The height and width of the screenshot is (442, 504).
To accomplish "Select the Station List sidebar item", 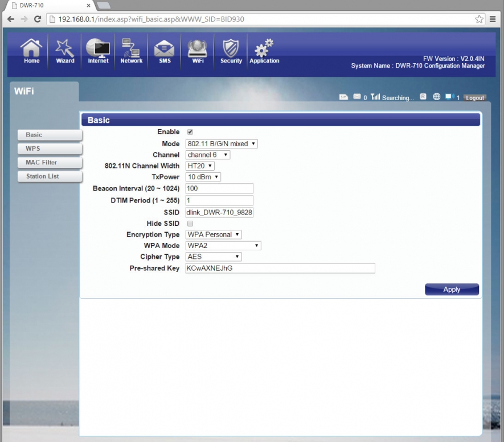I will click(x=50, y=176).
